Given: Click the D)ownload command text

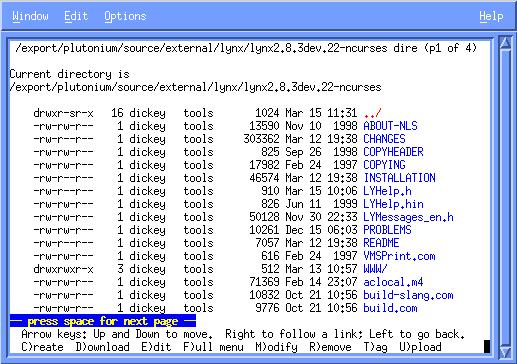Looking at the screenshot, I should click(x=103, y=347).
